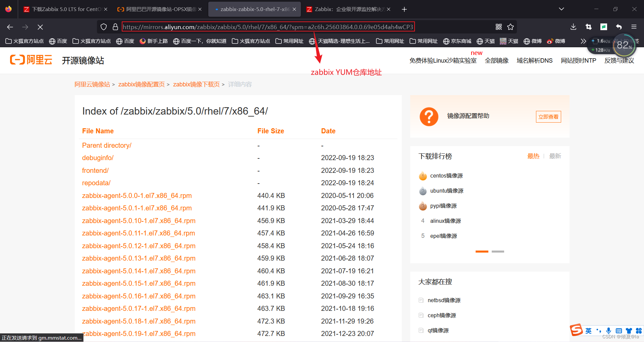This screenshot has width=644, height=342.
Task: Open the Weibo logo 微博 bookmark
Action: click(x=556, y=41)
